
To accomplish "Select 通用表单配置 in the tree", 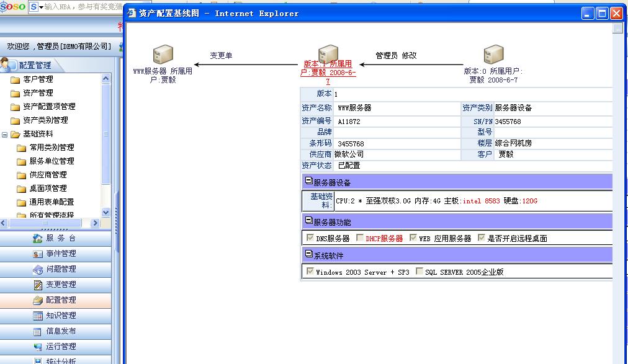I will [x=52, y=202].
